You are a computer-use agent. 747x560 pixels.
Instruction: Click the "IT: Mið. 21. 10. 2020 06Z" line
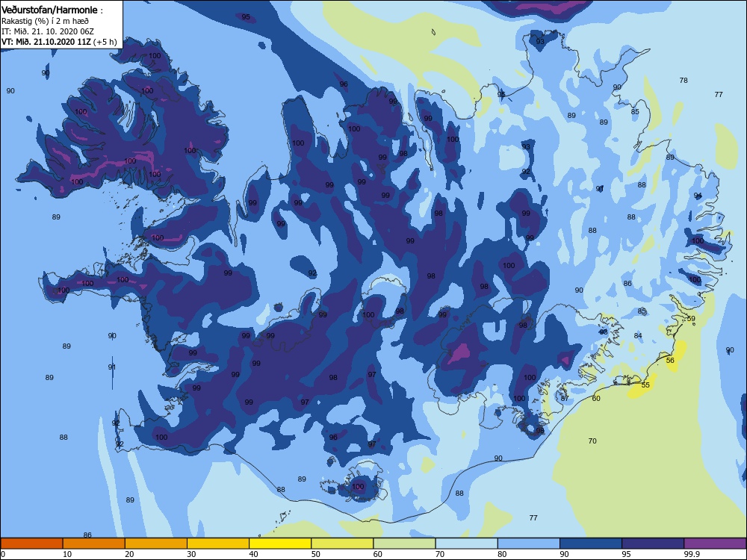[48, 31]
